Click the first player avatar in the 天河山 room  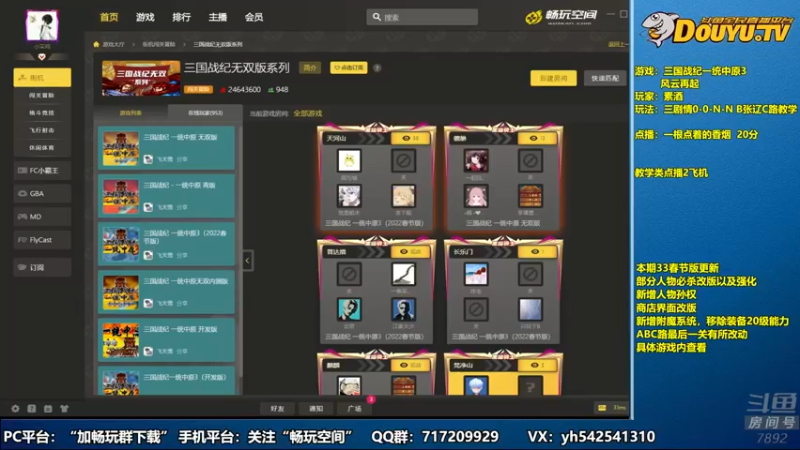click(349, 161)
